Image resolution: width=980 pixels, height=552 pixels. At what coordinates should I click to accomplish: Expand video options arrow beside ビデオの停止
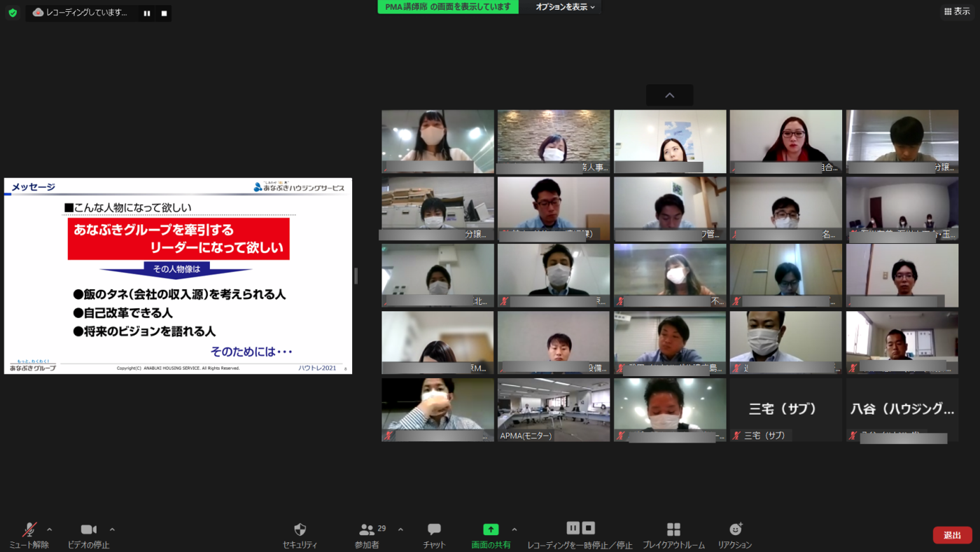[x=112, y=530]
